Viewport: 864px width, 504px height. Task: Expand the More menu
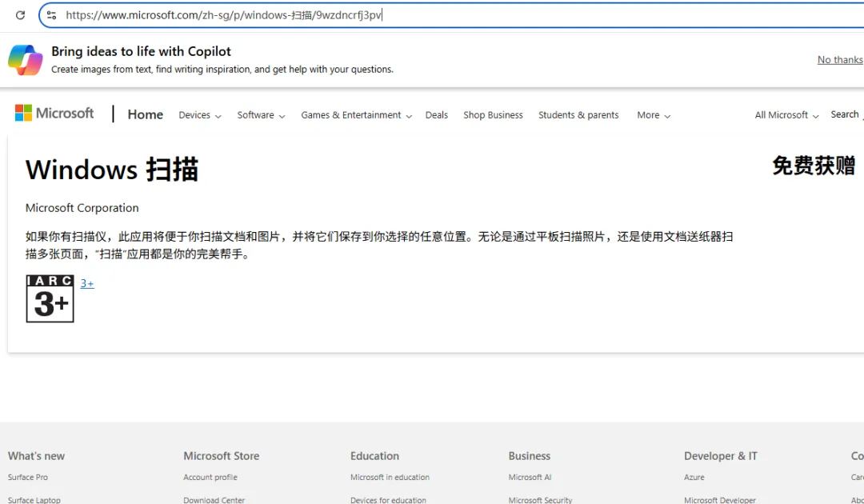pos(654,115)
